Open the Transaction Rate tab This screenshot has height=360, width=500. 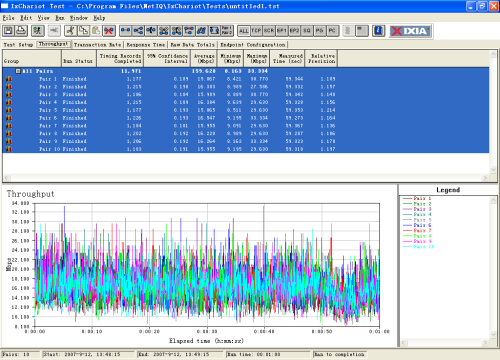97,45
